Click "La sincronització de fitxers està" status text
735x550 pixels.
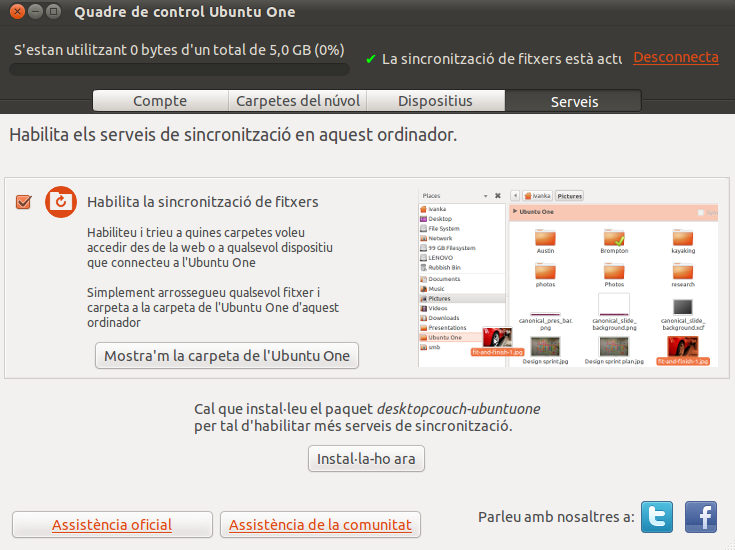502,59
